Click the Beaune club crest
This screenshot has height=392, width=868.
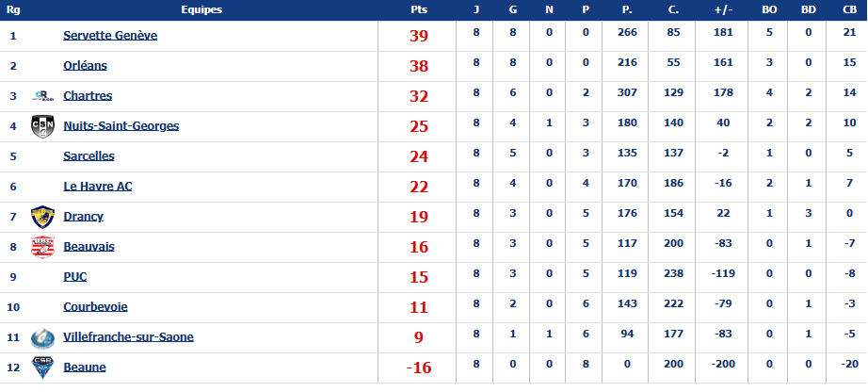tap(42, 367)
